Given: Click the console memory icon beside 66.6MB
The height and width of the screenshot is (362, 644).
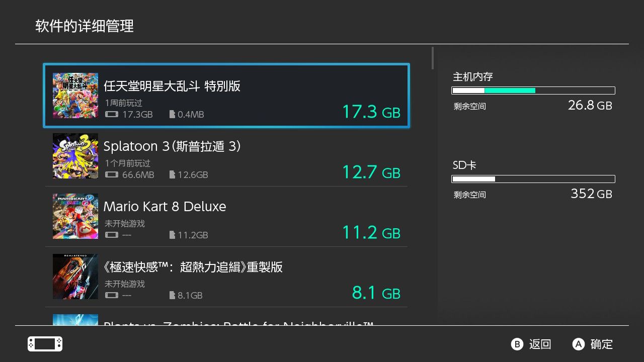Looking at the screenshot, I should [x=112, y=175].
